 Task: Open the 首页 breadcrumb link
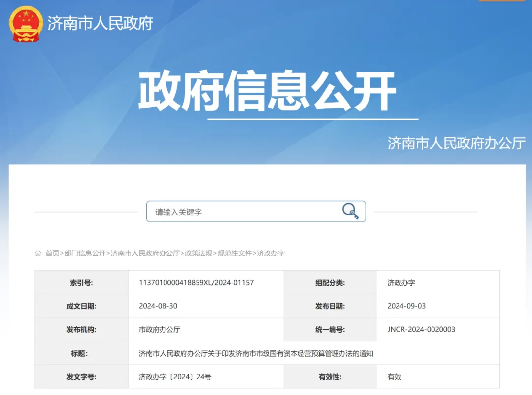[x=52, y=253]
